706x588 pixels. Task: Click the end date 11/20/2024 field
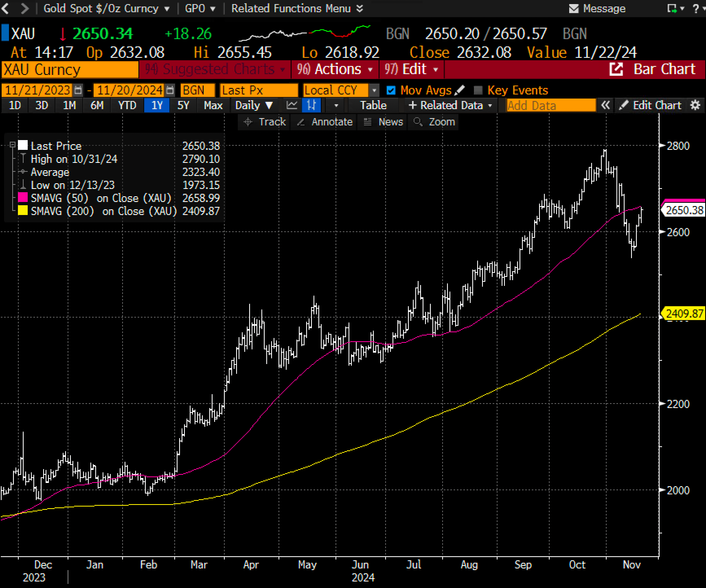pos(129,90)
